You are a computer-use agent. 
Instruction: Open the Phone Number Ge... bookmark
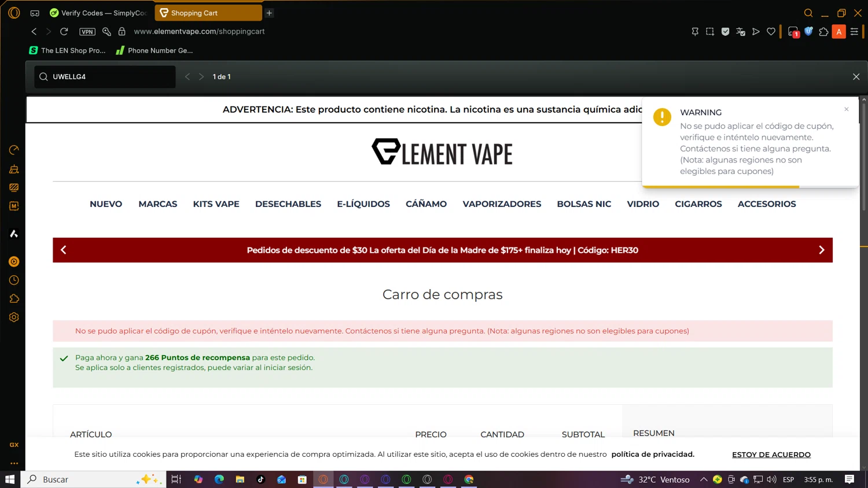[154, 50]
